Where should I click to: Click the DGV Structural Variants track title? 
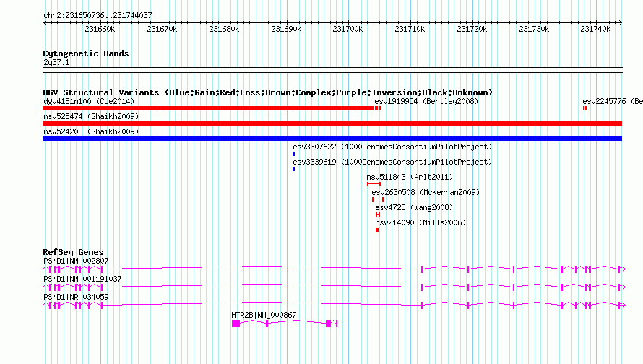click(268, 92)
